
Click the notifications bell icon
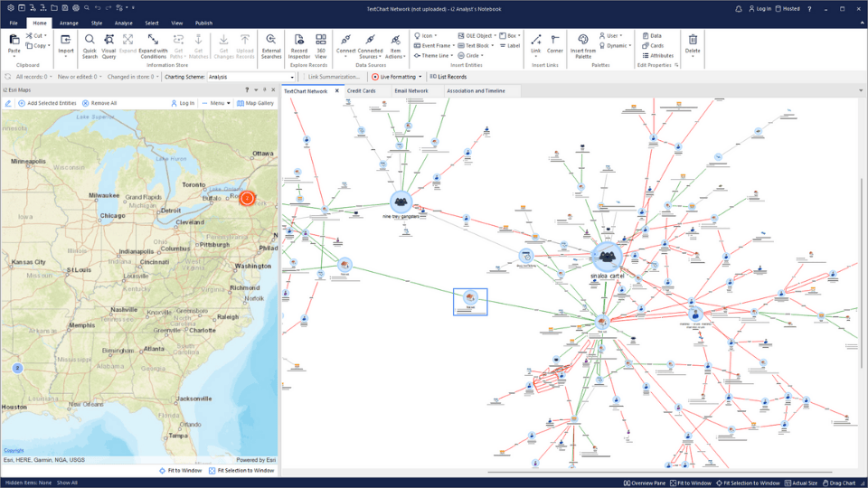(739, 9)
